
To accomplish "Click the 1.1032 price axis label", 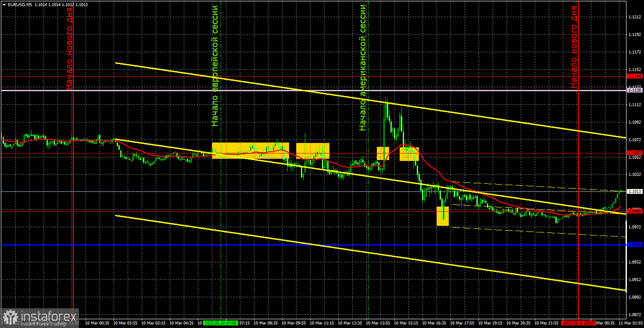I will tap(634, 175).
